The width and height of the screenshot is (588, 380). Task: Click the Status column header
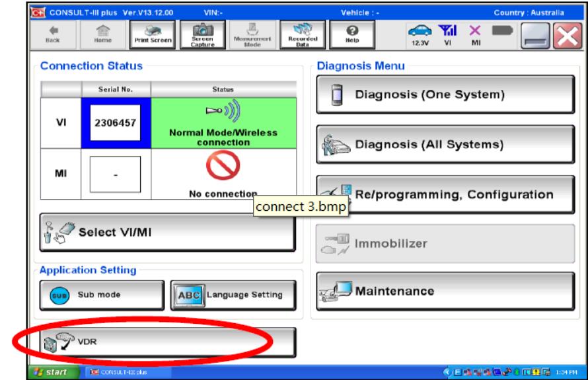coord(223,89)
